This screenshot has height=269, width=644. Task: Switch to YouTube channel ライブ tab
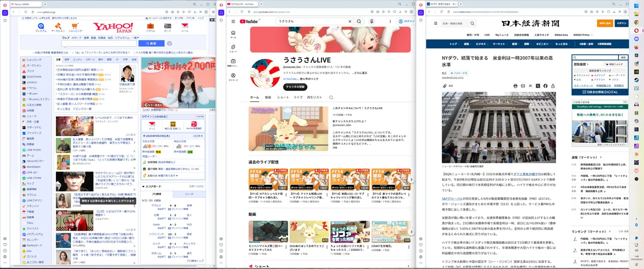coord(297,98)
